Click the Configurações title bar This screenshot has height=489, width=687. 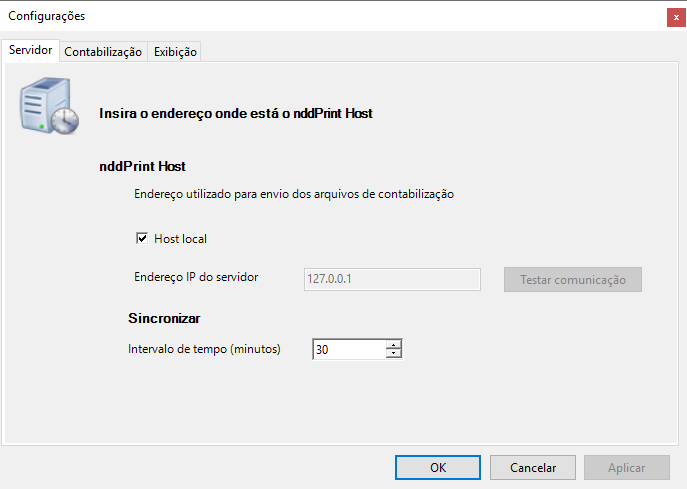pyautogui.click(x=300, y=16)
